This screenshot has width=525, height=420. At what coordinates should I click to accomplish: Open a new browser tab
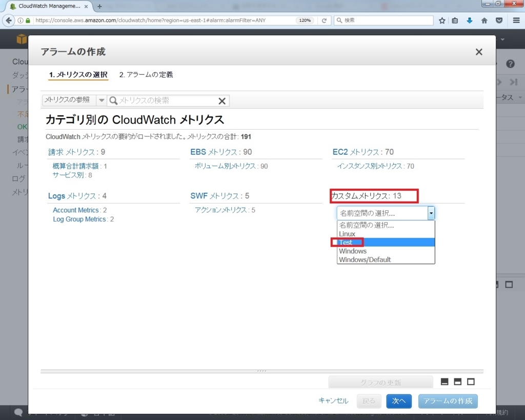99,6
